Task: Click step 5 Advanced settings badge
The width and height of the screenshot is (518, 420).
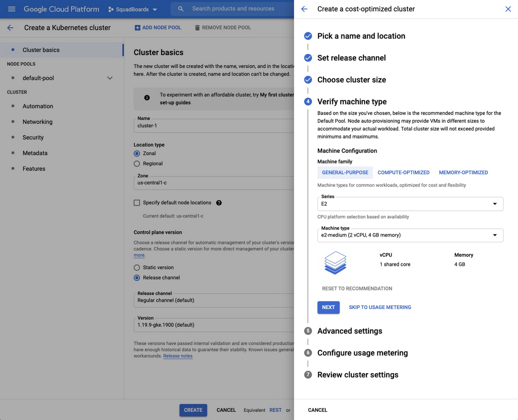Action: 308,331
